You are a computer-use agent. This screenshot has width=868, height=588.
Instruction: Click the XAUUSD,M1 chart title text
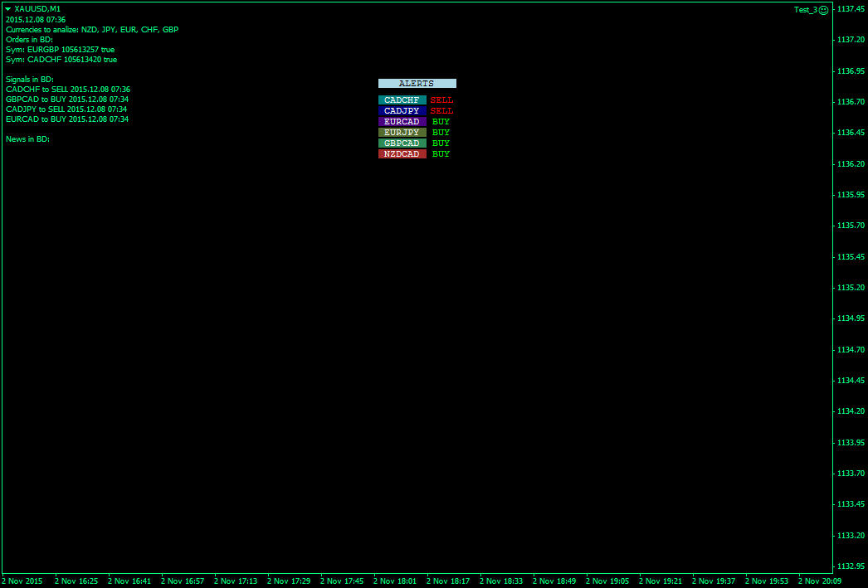(37, 9)
